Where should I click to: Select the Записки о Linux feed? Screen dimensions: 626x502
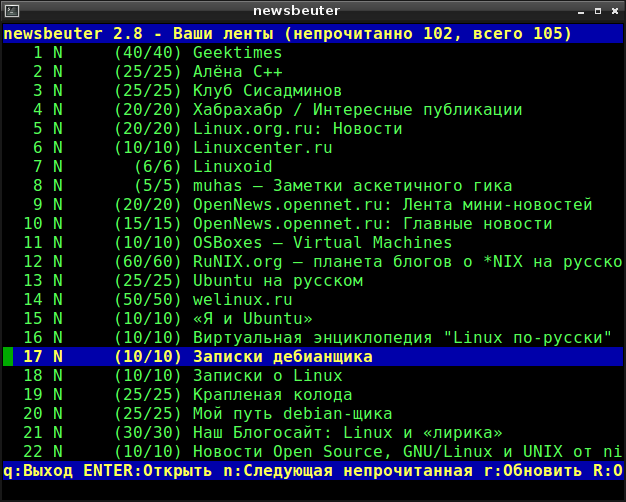coord(313,376)
